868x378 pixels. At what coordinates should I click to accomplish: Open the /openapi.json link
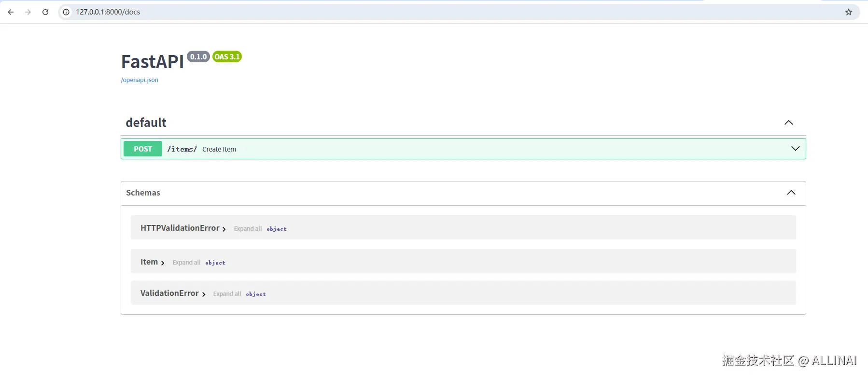click(x=140, y=80)
